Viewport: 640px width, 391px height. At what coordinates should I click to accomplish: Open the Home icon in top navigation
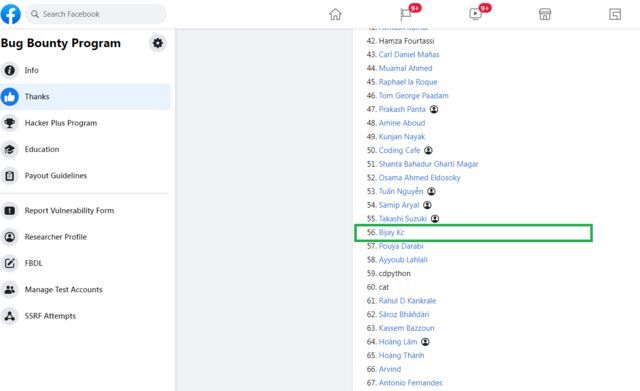335,14
